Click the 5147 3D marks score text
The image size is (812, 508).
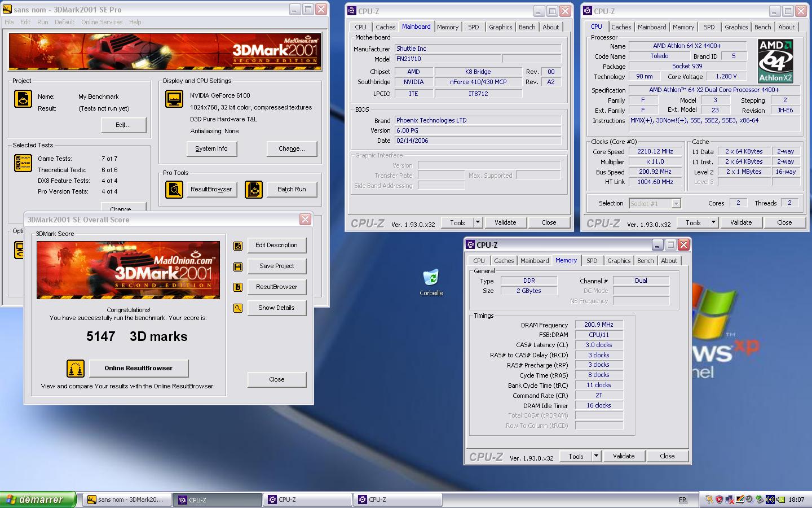click(137, 336)
